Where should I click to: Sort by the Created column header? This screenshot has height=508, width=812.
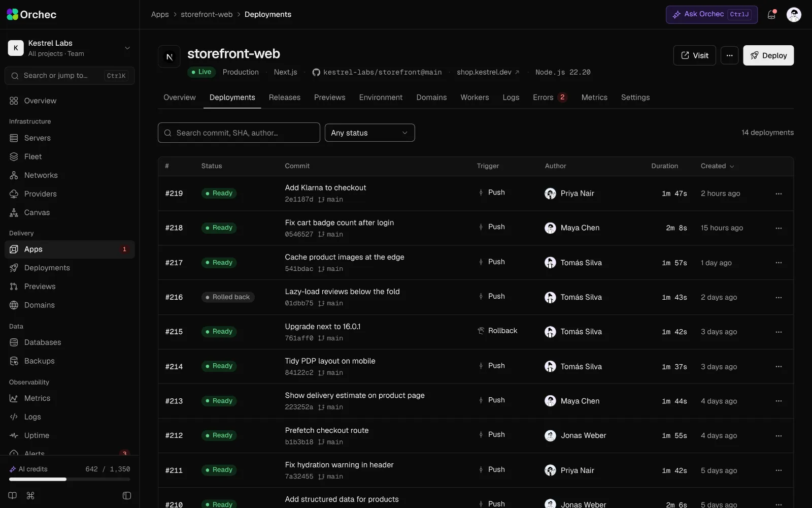tap(717, 166)
